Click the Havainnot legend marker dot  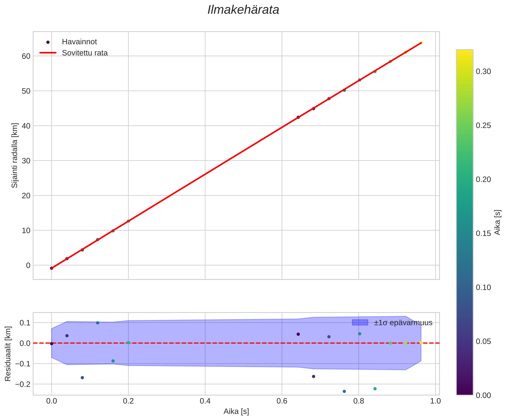pos(48,42)
